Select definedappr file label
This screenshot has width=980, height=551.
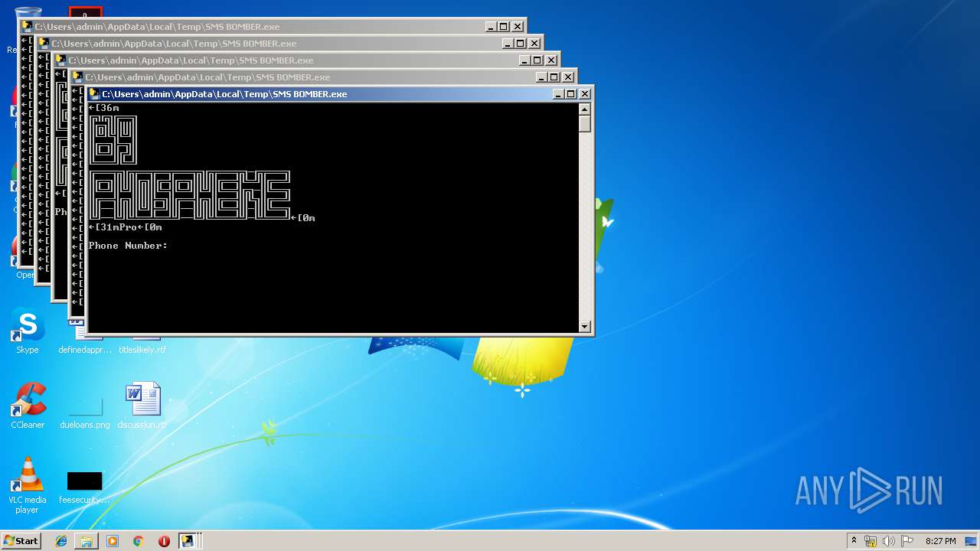pos(84,350)
